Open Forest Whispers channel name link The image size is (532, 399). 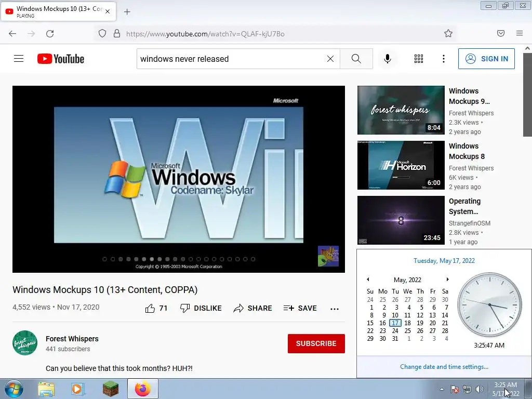pyautogui.click(x=72, y=339)
